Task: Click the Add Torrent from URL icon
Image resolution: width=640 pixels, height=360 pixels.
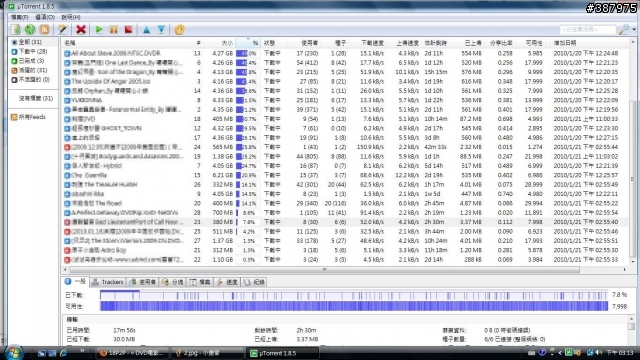Action: pos(30,29)
